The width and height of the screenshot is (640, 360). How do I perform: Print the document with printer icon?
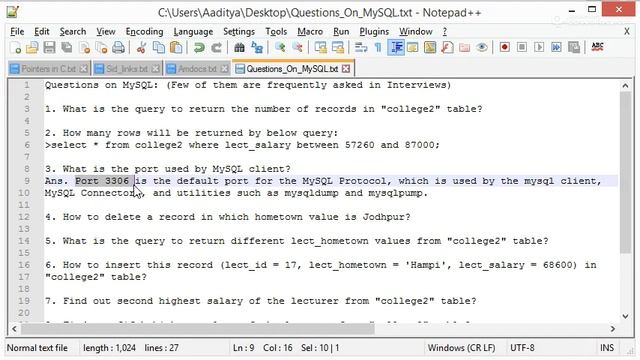pos(118,48)
